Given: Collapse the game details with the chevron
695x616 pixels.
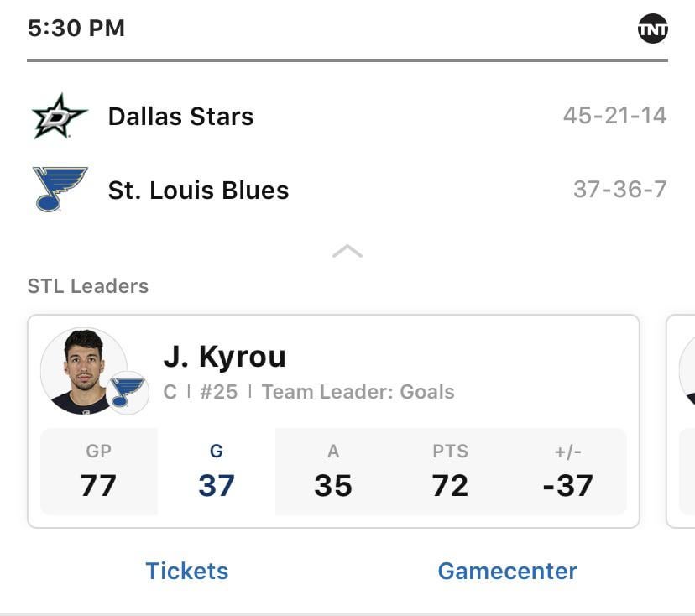Looking at the screenshot, I should click(x=347, y=251).
